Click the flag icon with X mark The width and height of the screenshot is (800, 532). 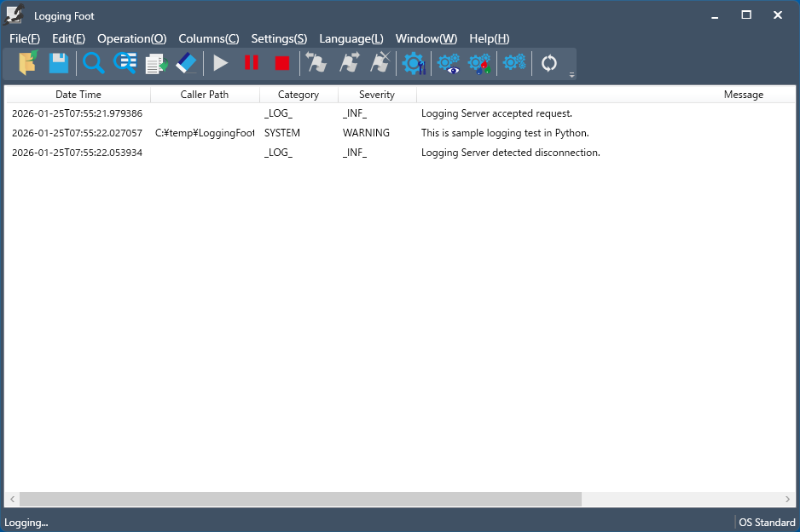[380, 63]
